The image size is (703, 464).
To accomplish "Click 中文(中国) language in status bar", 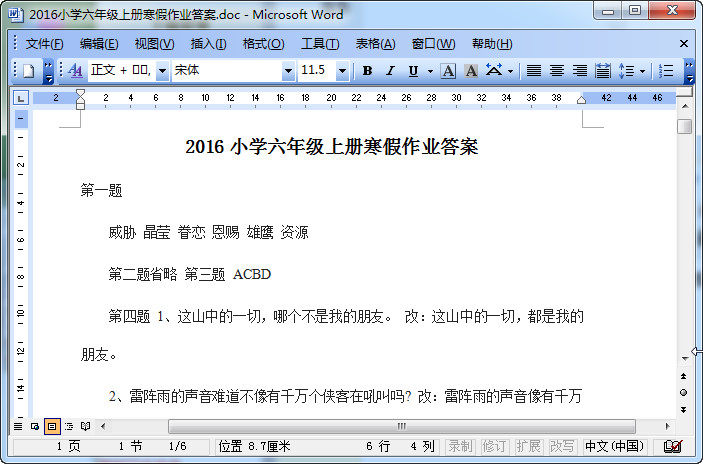I will 615,447.
